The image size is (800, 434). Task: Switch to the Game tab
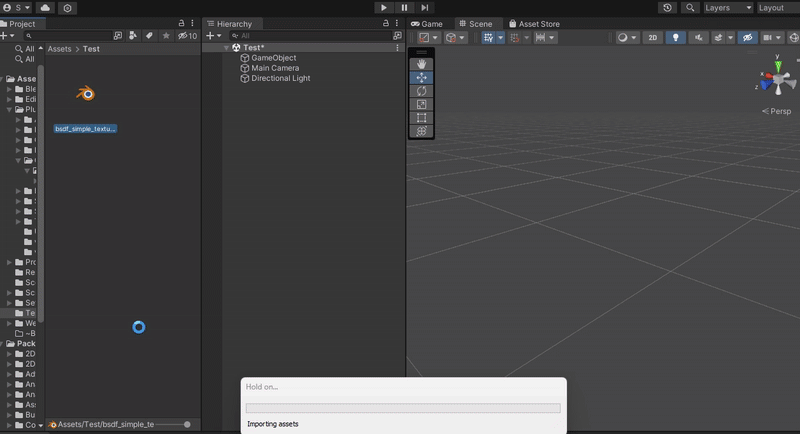point(427,23)
